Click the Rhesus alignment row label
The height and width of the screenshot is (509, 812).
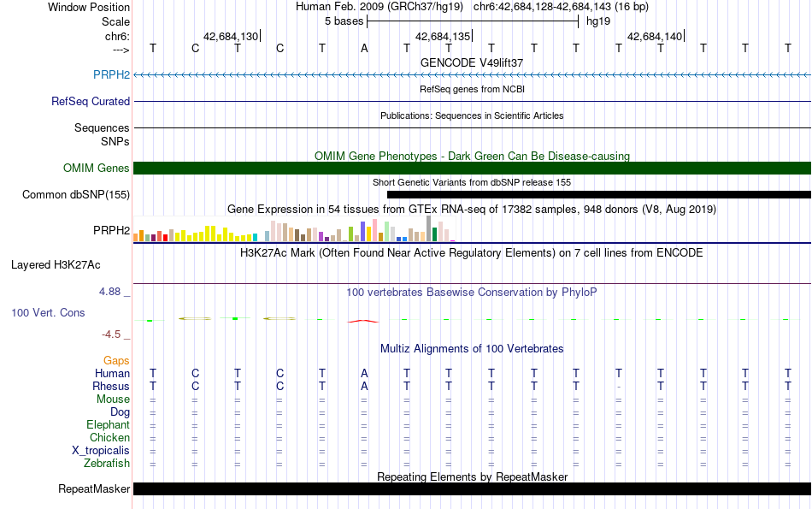coord(111,386)
